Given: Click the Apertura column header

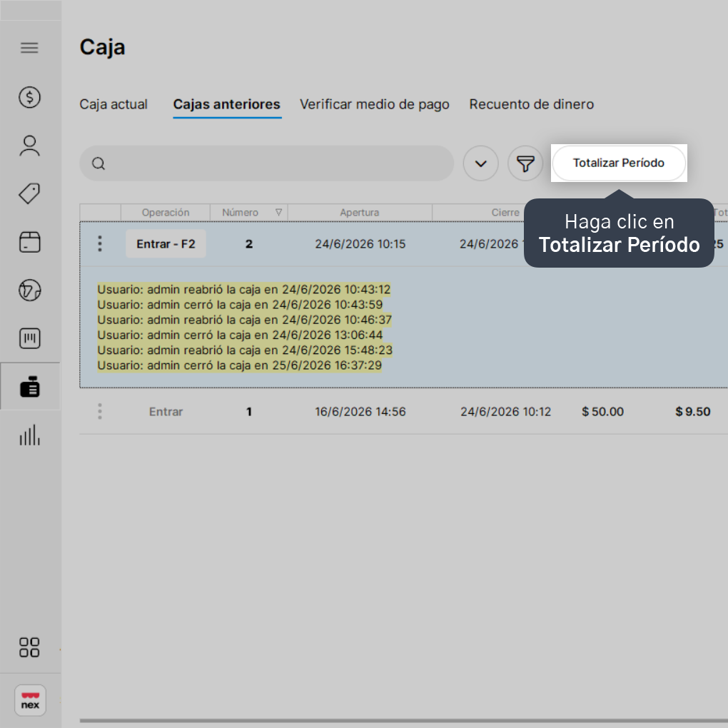Looking at the screenshot, I should click(359, 212).
